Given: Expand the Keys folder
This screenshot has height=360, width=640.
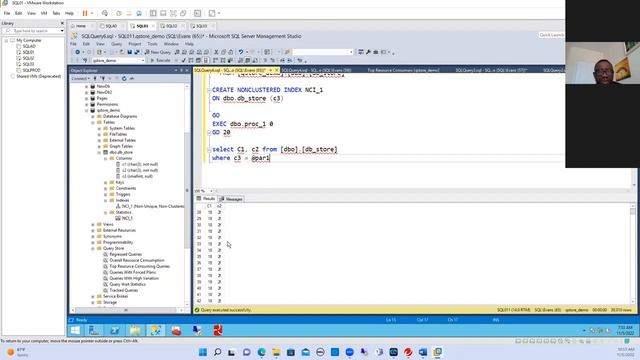Looking at the screenshot, I should [x=106, y=182].
